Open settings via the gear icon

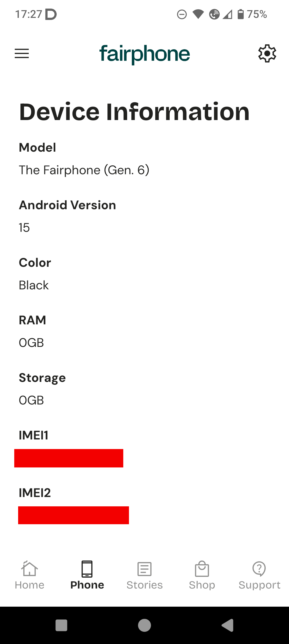(267, 53)
